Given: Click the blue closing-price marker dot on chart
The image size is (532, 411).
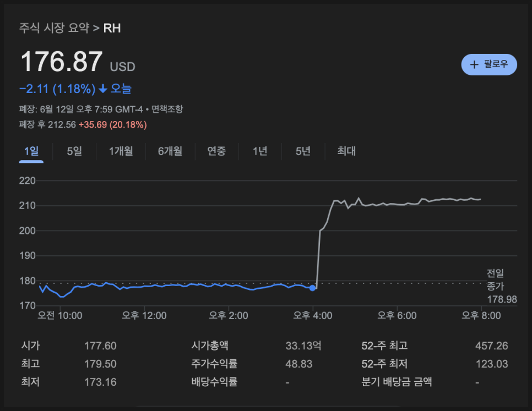Looking at the screenshot, I should (x=312, y=288).
